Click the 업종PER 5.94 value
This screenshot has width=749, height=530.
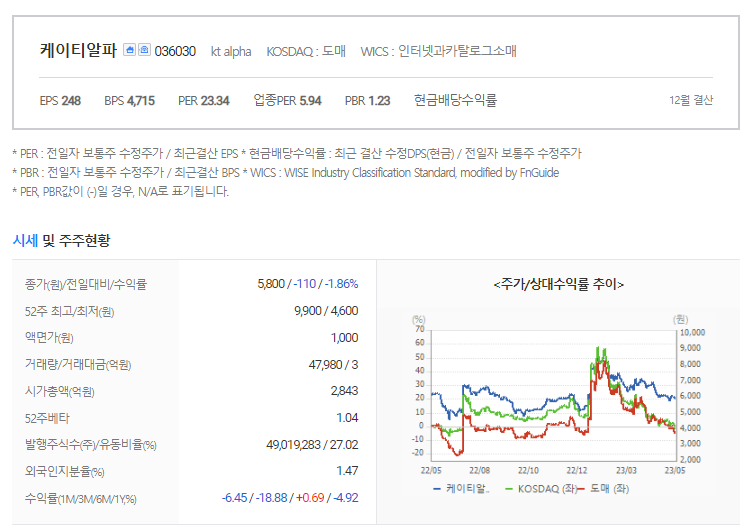click(287, 100)
